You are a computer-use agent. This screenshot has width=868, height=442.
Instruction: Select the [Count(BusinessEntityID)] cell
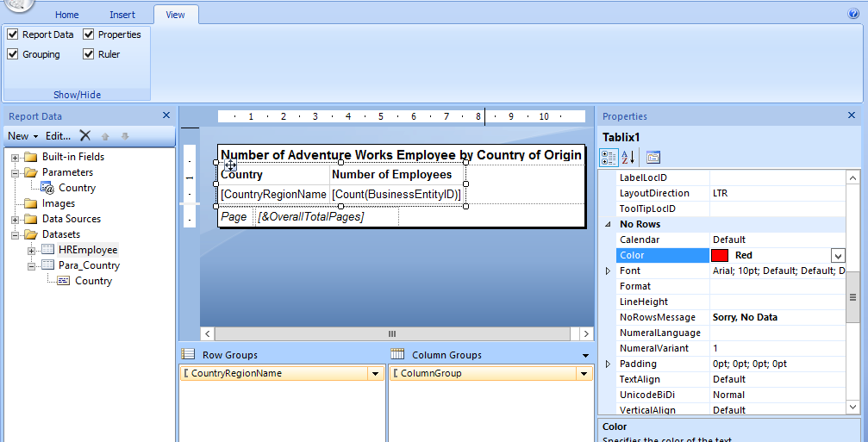click(x=397, y=195)
